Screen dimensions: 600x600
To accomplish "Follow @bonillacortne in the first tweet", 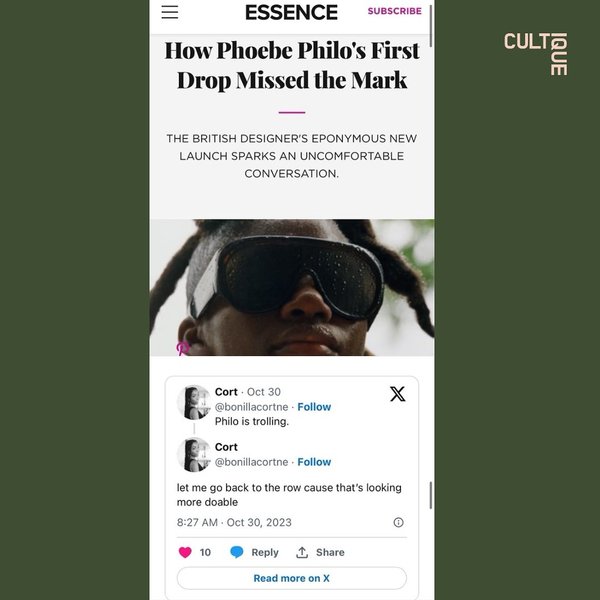I will click(x=314, y=407).
